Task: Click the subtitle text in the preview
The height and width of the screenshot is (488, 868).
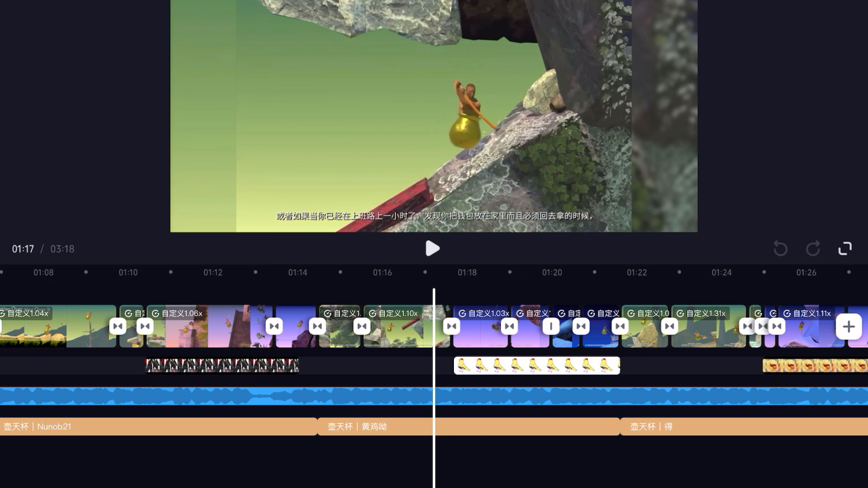Action: tap(436, 216)
